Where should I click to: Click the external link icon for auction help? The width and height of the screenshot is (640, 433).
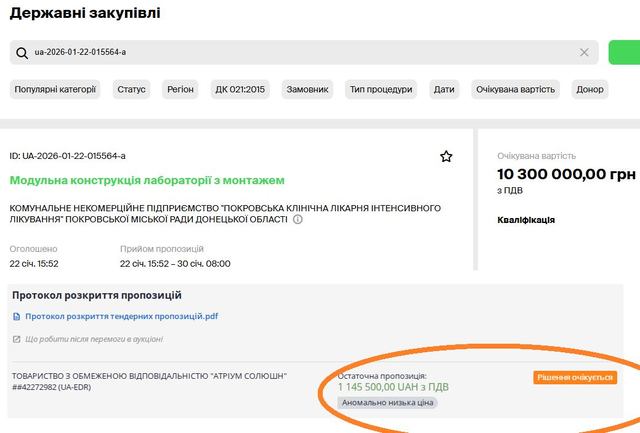click(16, 340)
